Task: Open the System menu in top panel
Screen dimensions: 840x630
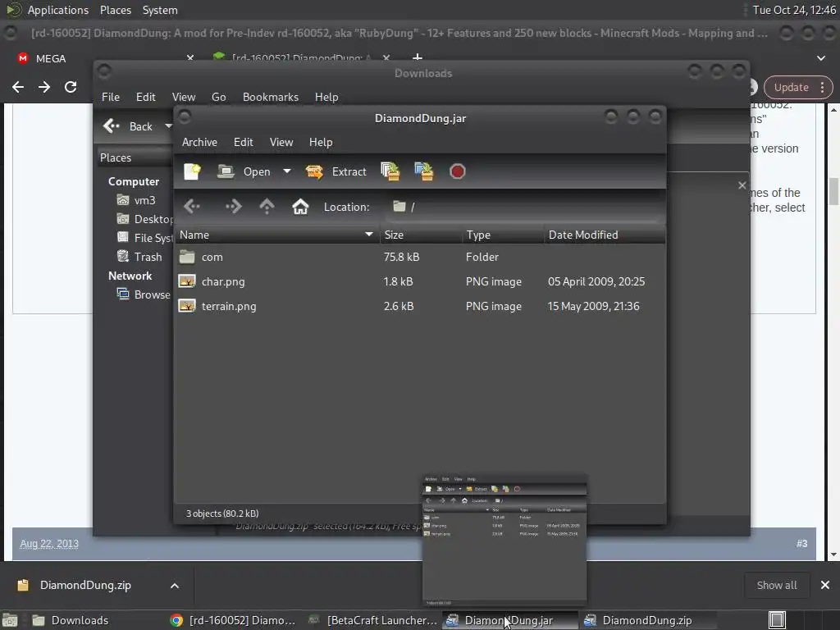Action: pos(160,10)
